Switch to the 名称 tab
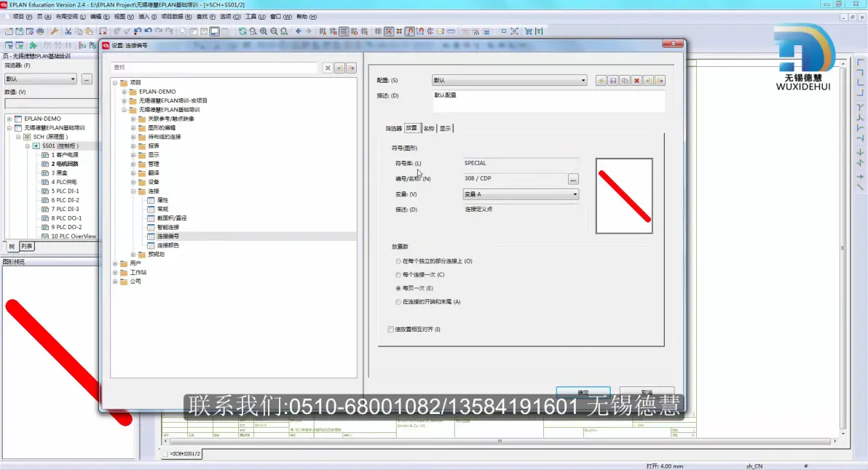The height and width of the screenshot is (470, 868). [429, 128]
